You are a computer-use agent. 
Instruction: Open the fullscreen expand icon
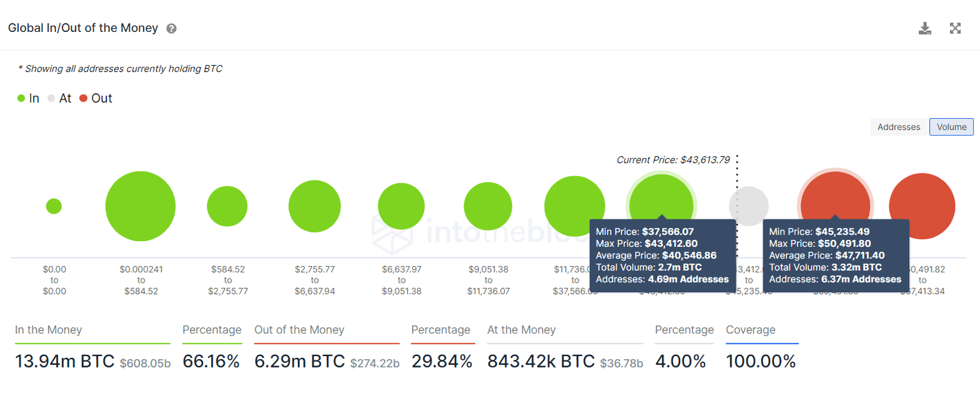coord(955,28)
